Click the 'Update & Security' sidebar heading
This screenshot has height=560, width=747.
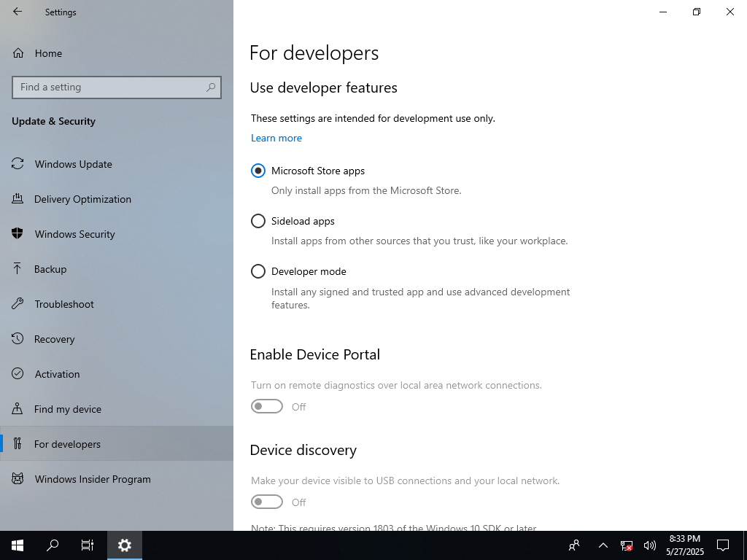(x=53, y=122)
